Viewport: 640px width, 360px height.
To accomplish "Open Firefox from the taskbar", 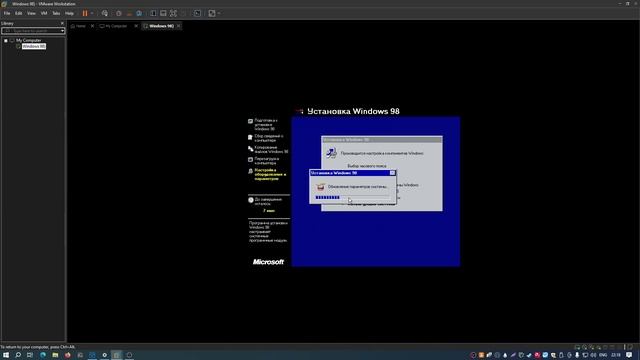I will [x=67, y=355].
